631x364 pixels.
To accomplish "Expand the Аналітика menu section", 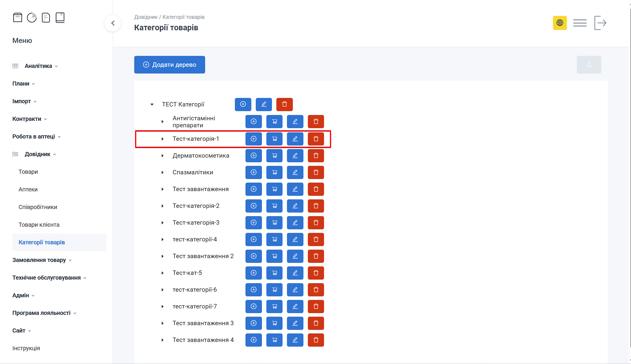I will pyautogui.click(x=38, y=66).
